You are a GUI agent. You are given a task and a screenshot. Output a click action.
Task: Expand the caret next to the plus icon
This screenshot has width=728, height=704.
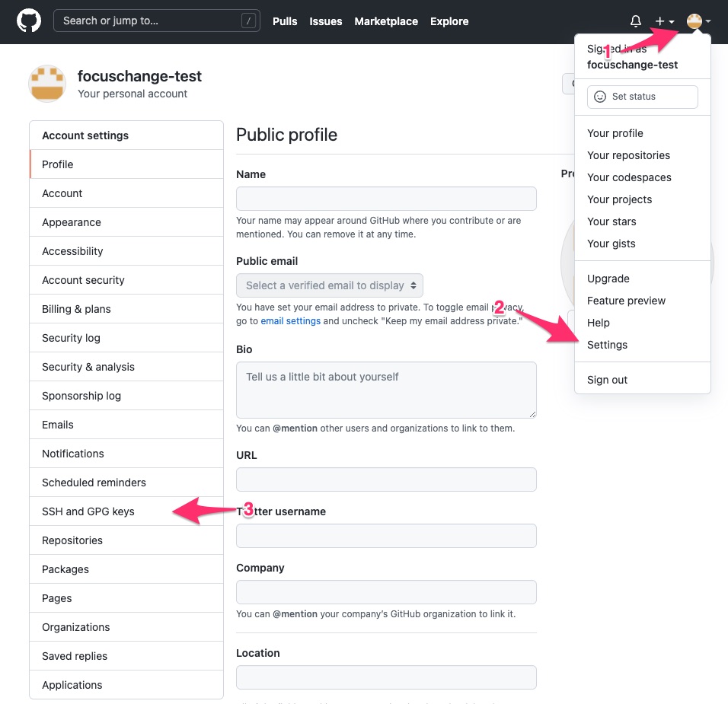670,22
